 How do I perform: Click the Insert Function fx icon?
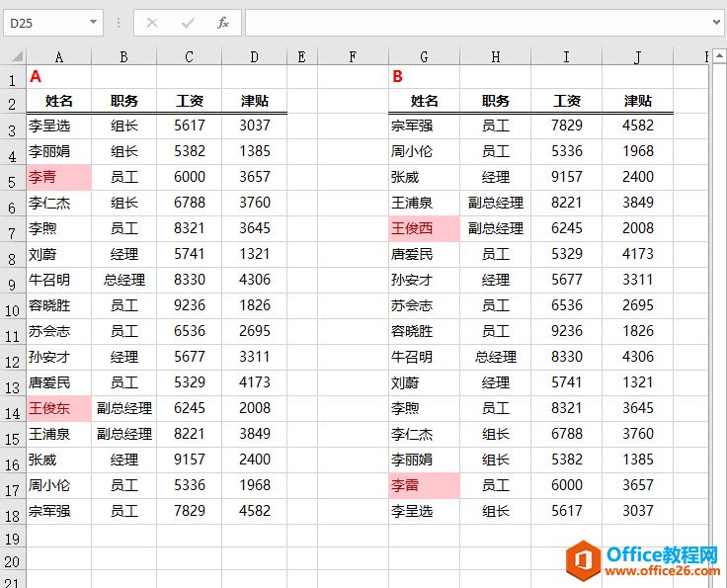[223, 23]
